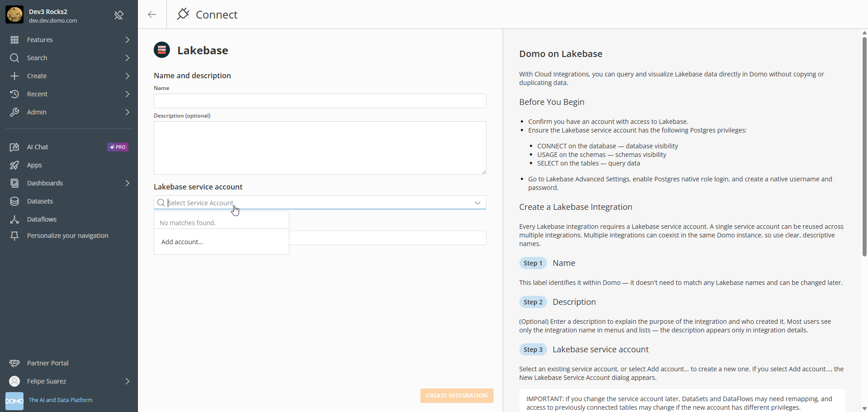The width and height of the screenshot is (868, 412).
Task: Go back using the left arrow
Action: (x=152, y=14)
